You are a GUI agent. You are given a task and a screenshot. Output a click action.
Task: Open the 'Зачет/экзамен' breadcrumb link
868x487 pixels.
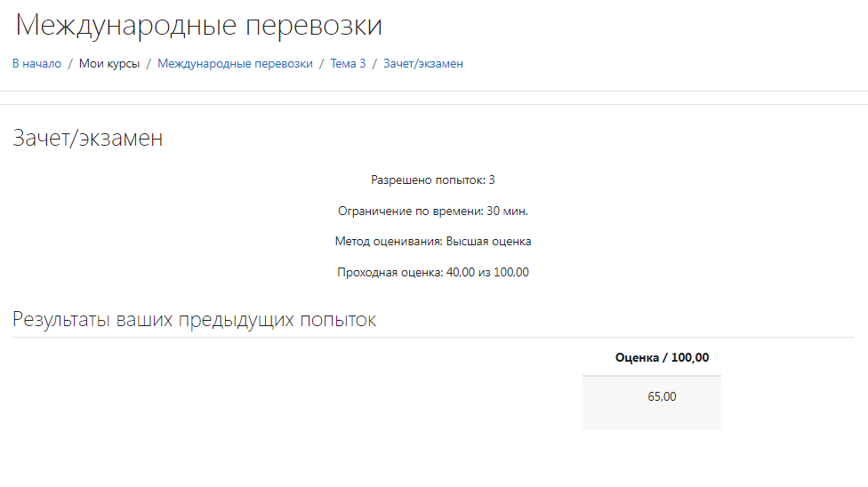click(x=423, y=64)
